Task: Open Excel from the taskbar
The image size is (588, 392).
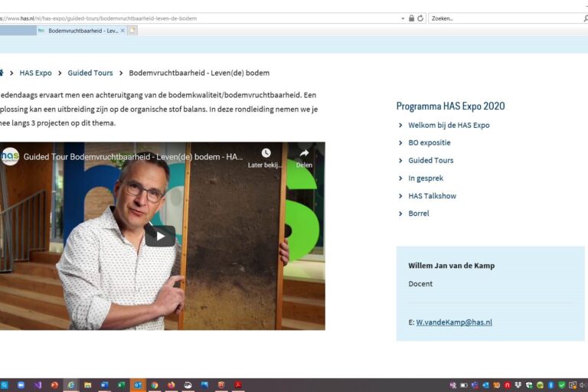Action: click(x=121, y=385)
